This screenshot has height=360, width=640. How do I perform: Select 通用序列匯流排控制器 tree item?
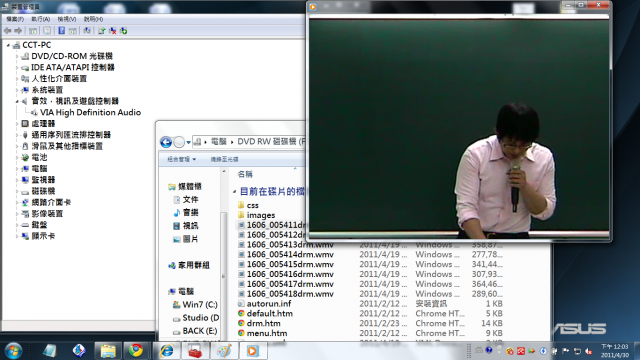coord(71,135)
